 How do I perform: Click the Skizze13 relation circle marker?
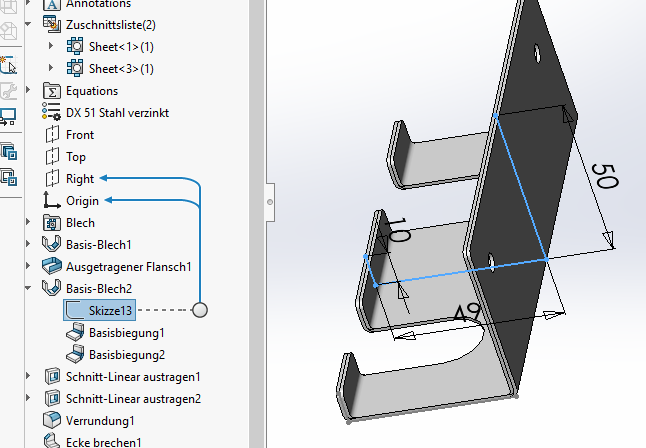[200, 310]
